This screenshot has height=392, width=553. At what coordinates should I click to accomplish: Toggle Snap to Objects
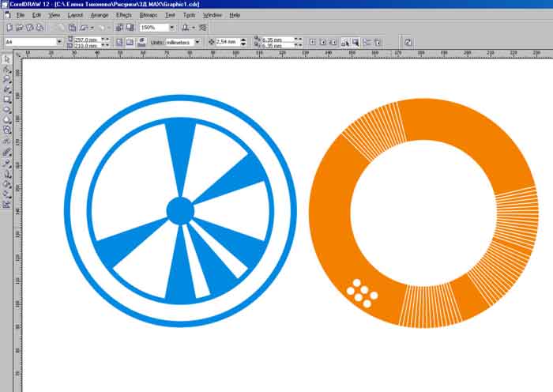333,43
